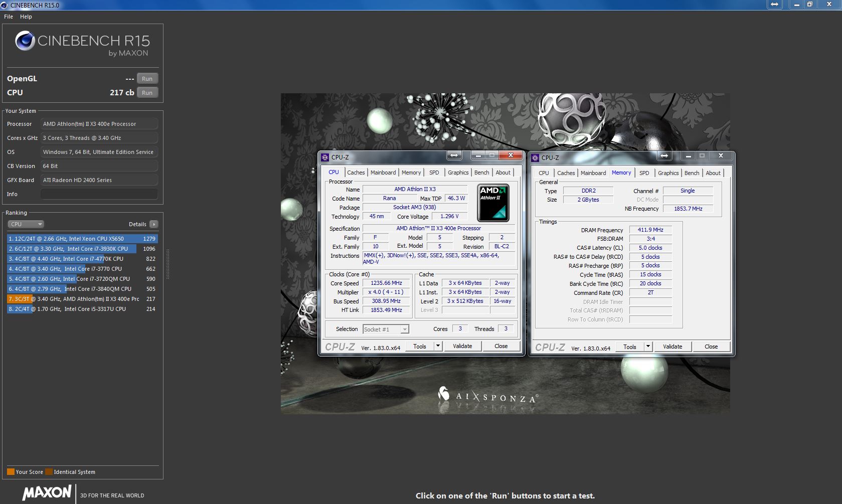Switch to Caches tab in the left CPU-Z
The image size is (842, 504).
356,173
